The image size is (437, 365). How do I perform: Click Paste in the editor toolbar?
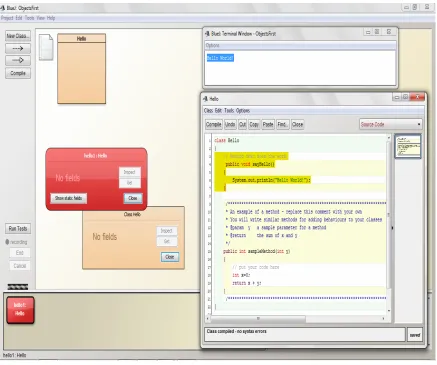click(268, 124)
